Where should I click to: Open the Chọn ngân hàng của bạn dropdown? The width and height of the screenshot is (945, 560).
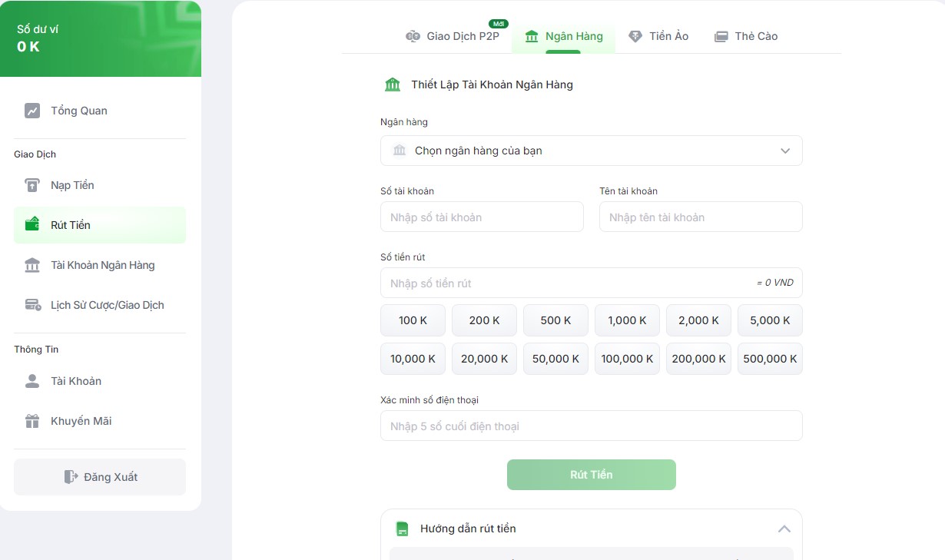[591, 151]
